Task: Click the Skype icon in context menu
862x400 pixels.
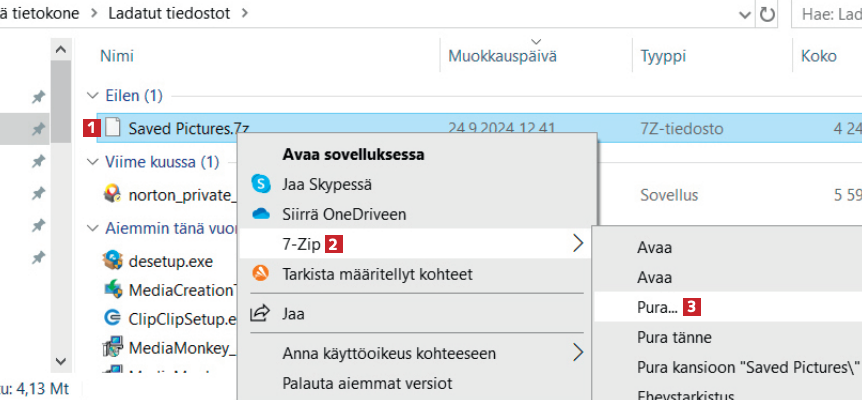Action: click(261, 184)
